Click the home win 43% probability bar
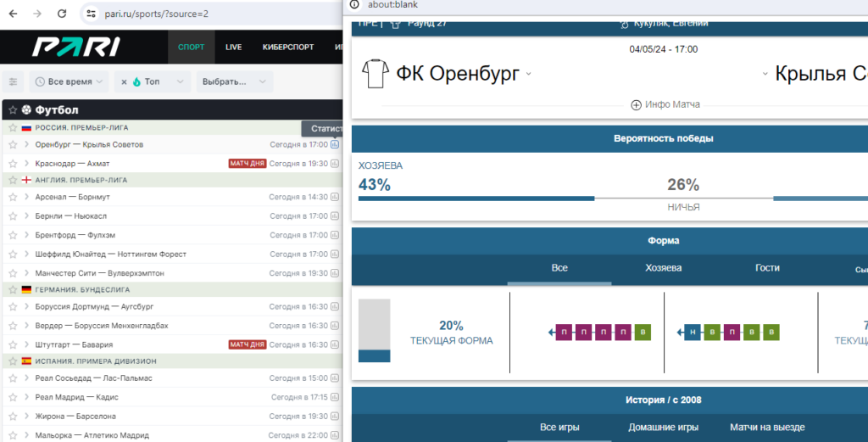Screen dimensions: 868x442 pos(476,199)
